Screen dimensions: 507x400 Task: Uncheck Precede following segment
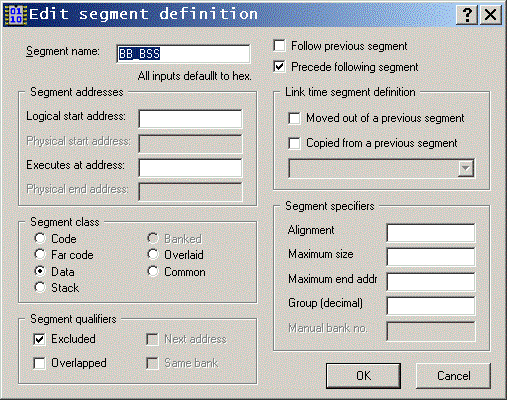tap(279, 67)
